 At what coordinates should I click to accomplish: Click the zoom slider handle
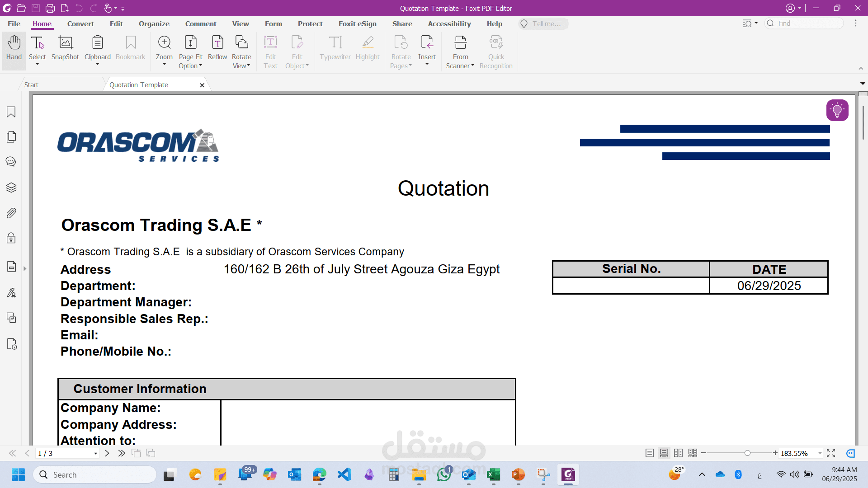(x=747, y=453)
